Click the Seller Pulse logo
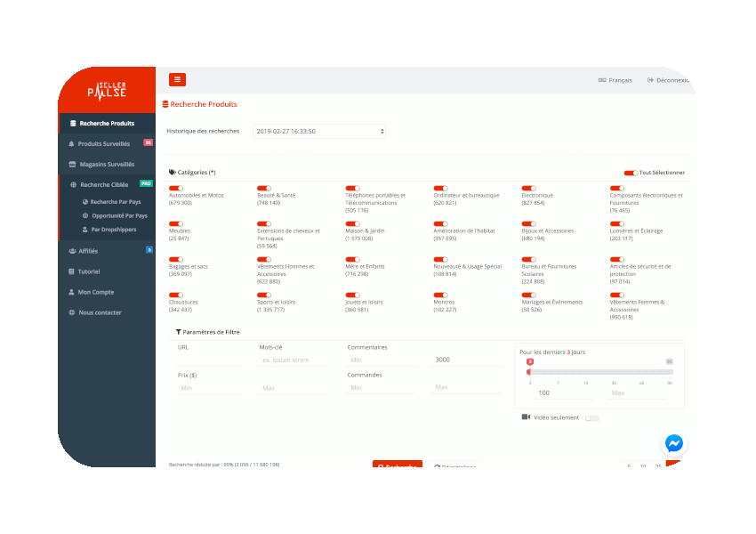 click(107, 91)
